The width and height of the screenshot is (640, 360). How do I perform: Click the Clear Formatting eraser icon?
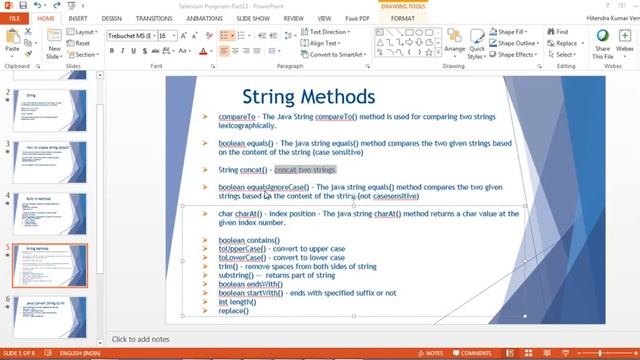click(209, 36)
